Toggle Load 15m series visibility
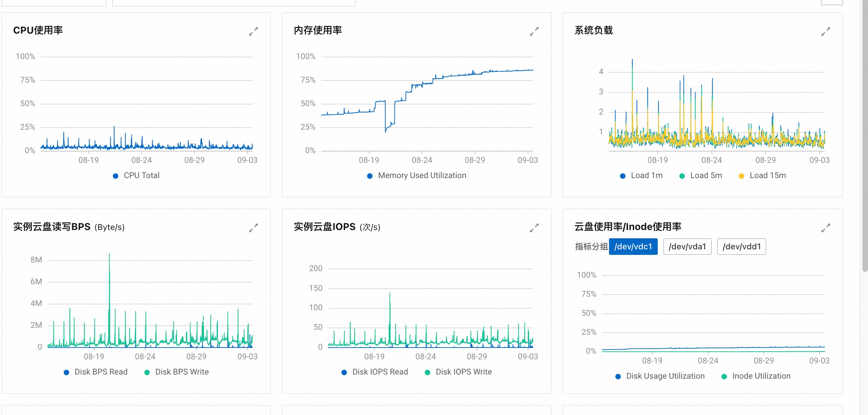Image resolution: width=868 pixels, height=415 pixels. coord(762,176)
